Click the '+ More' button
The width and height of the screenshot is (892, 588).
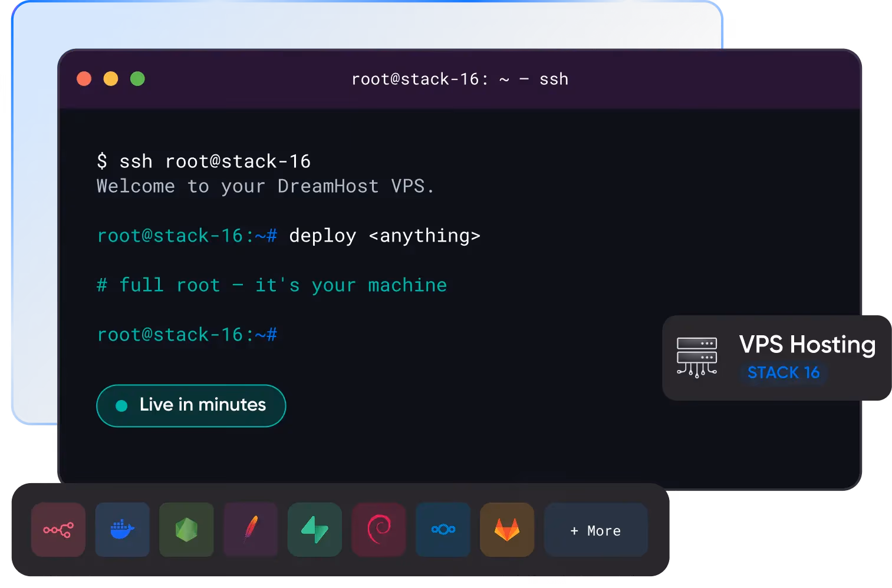pyautogui.click(x=596, y=530)
